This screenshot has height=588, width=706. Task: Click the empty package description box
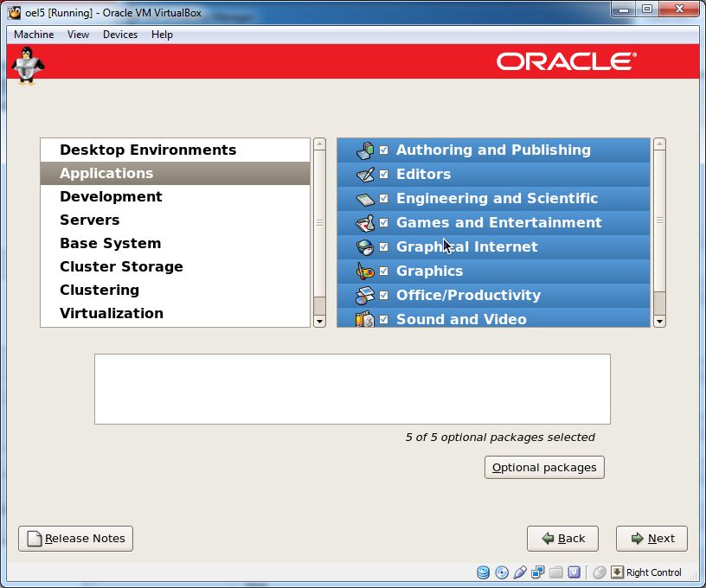click(352, 389)
